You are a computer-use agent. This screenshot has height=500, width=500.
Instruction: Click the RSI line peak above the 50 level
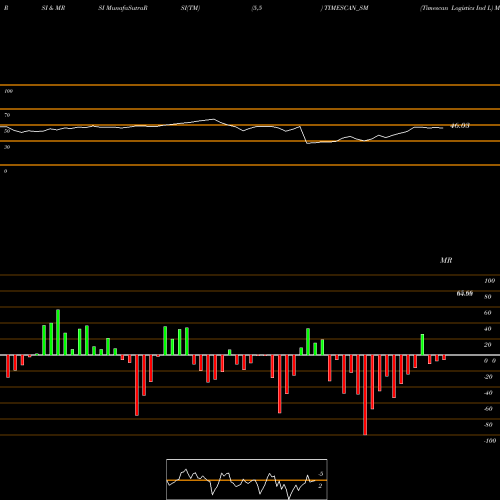pyautogui.click(x=213, y=119)
